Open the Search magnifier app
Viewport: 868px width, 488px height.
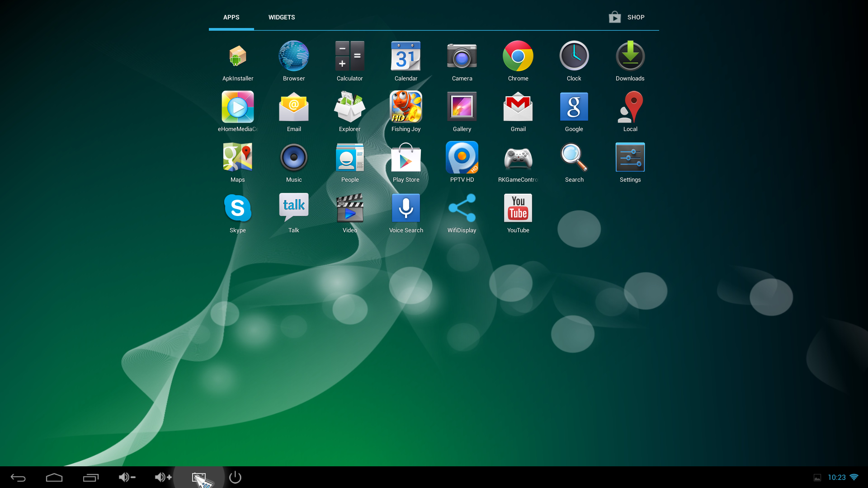[x=574, y=157]
